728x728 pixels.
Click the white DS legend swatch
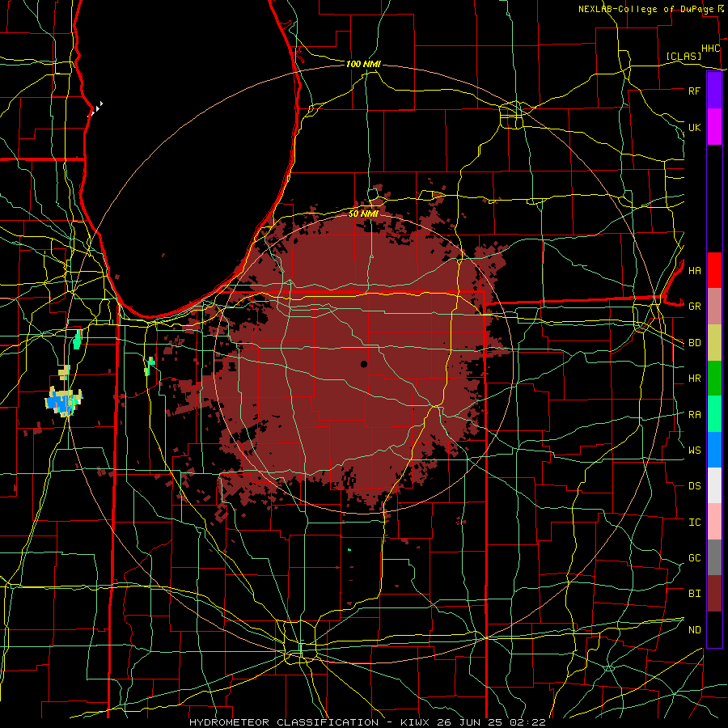(x=714, y=485)
